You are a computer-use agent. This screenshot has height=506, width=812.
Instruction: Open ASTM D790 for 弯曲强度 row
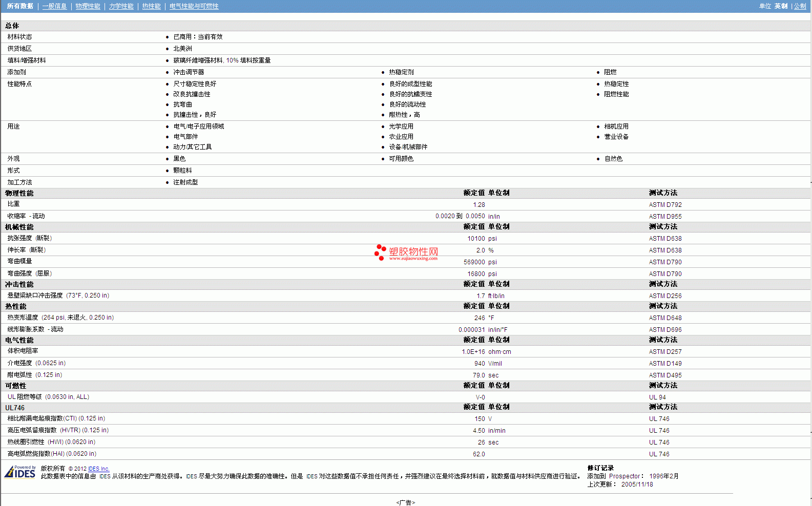tap(665, 274)
